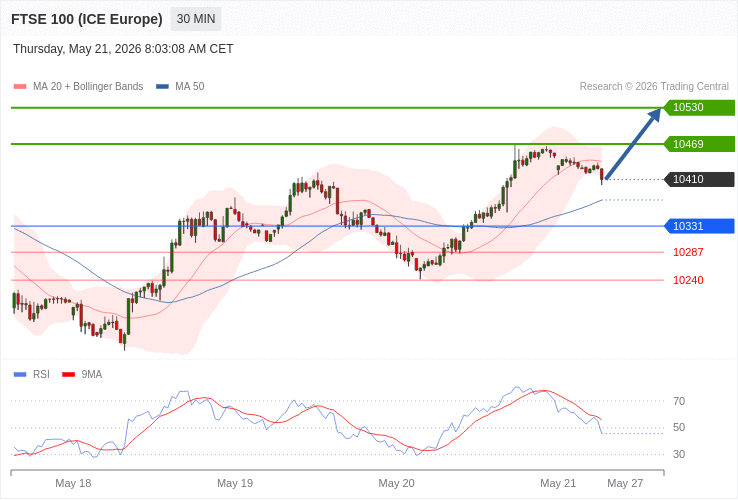Viewport: 738px width, 500px height.
Task: Click the red 9MA legend swatch
Action: (69, 375)
